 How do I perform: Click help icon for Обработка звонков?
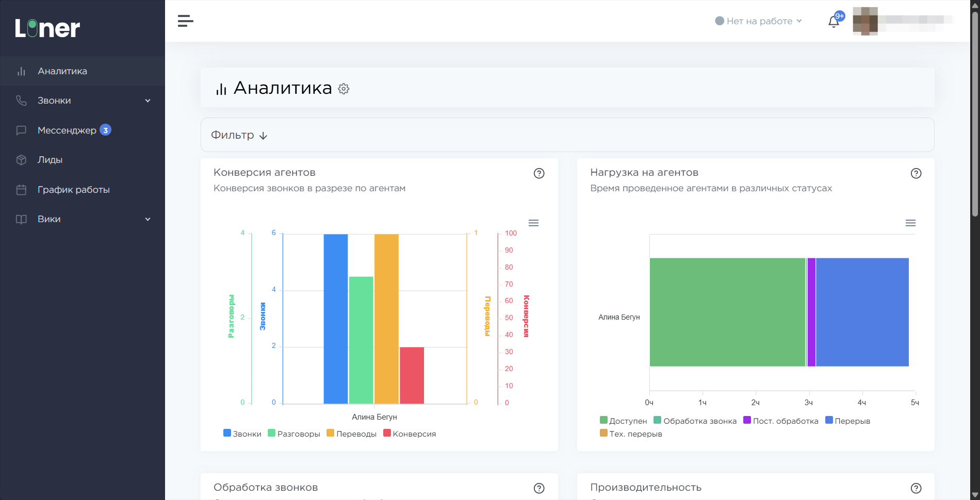(x=539, y=488)
